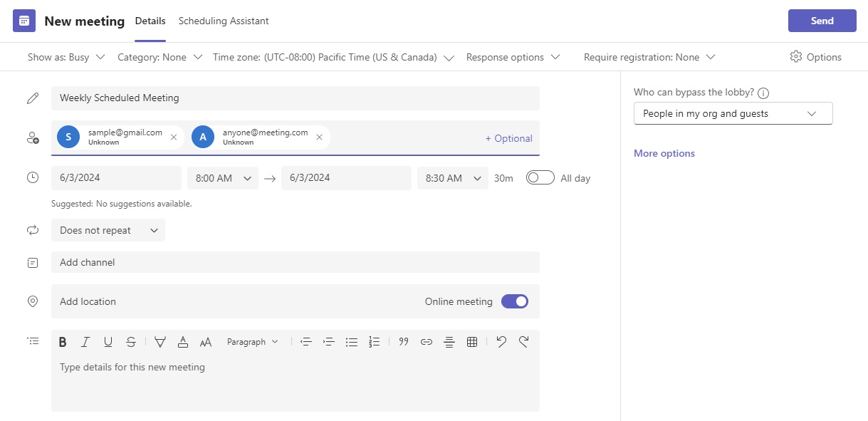Expand Response options dropdown
This screenshot has width=868, height=421.
click(x=513, y=57)
